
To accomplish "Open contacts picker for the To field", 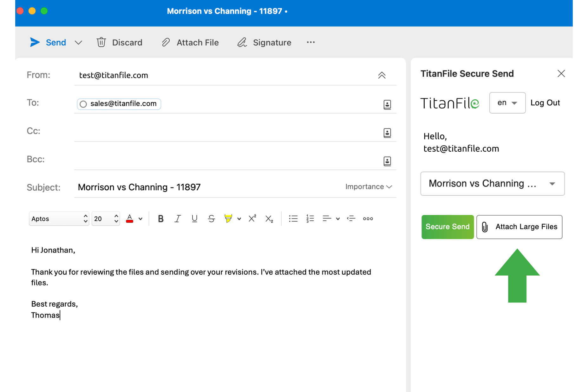I will pos(387,104).
